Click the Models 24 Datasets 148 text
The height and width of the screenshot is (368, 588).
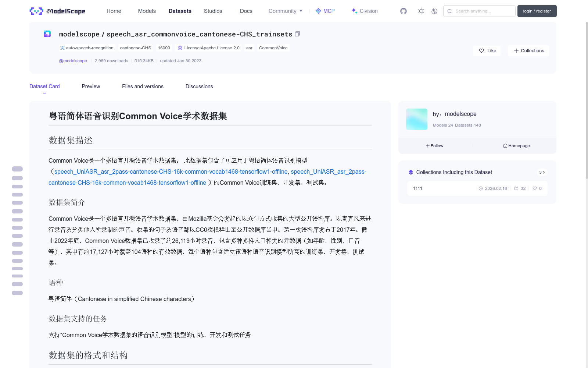tap(457, 125)
